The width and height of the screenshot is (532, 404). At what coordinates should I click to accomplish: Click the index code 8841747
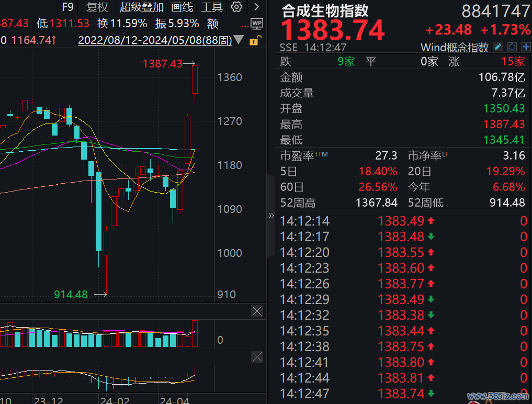point(496,11)
